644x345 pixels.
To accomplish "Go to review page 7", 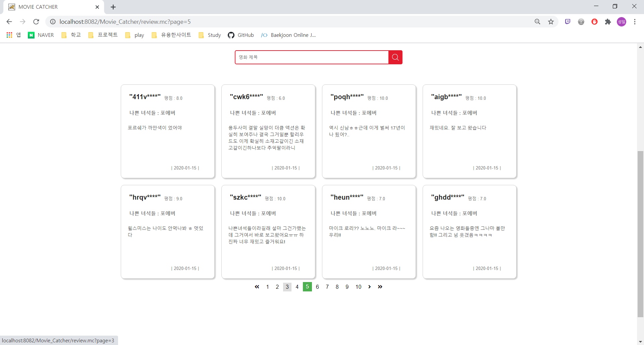I will coord(327,287).
